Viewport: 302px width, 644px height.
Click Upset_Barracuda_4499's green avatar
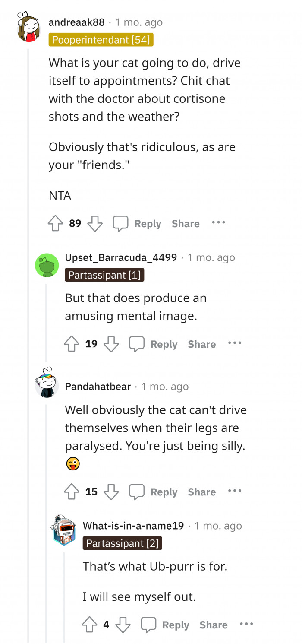tap(47, 265)
